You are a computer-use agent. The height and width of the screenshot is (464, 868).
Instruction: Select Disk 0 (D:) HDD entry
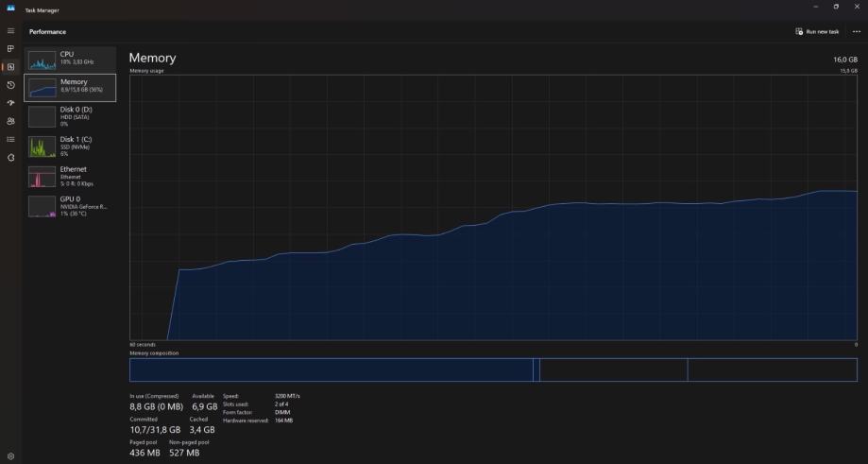click(70, 117)
